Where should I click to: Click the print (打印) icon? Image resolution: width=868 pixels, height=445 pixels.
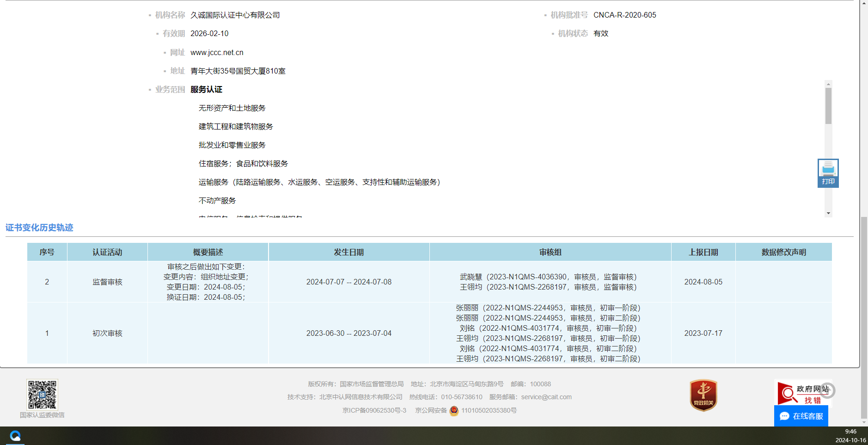point(828,173)
